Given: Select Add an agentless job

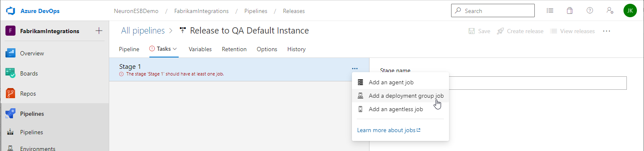Looking at the screenshot, I should coord(400,109).
